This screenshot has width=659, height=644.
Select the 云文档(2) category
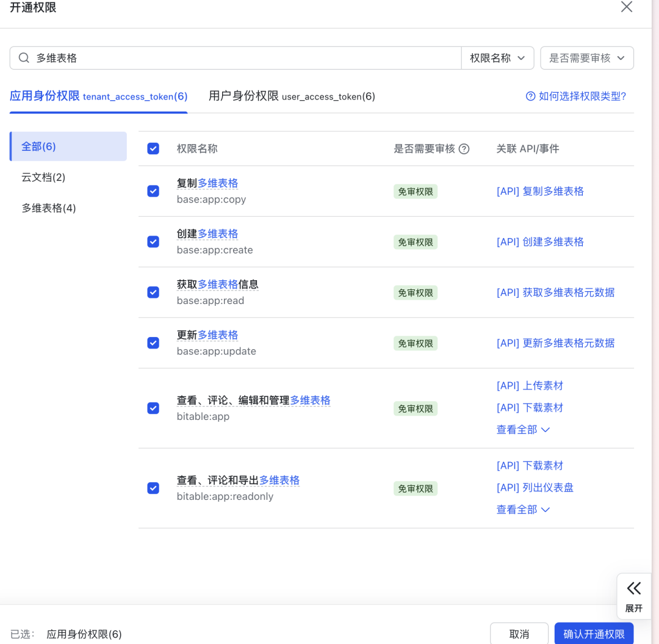coord(43,178)
